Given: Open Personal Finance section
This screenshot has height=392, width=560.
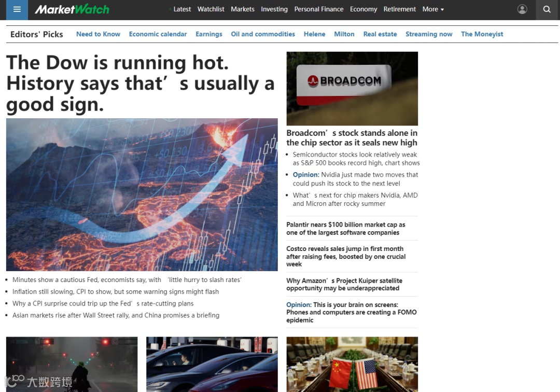Looking at the screenshot, I should [x=318, y=9].
